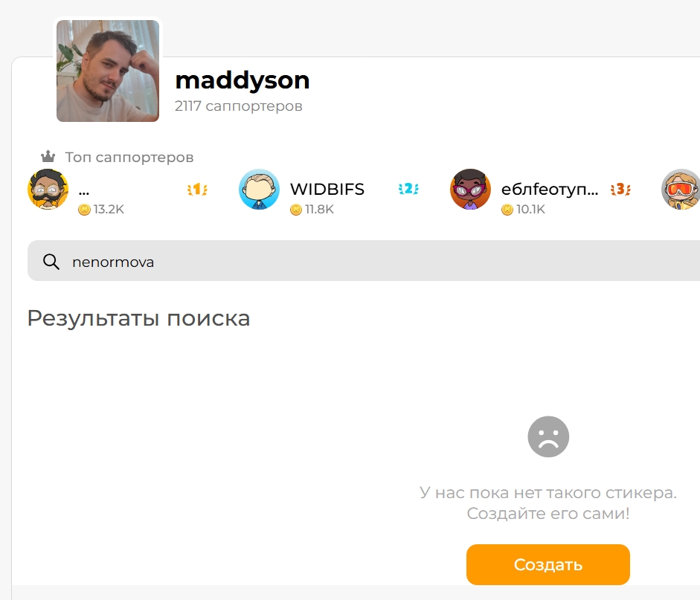
Task: Click the coin icon next to 10.1K
Action: pos(507,209)
